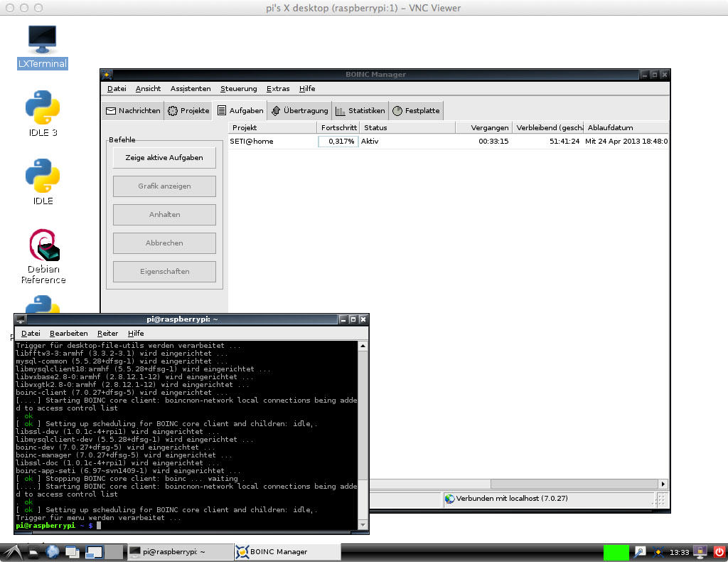The image size is (728, 562).
Task: Click the green CPU usage monitor
Action: [616, 552]
